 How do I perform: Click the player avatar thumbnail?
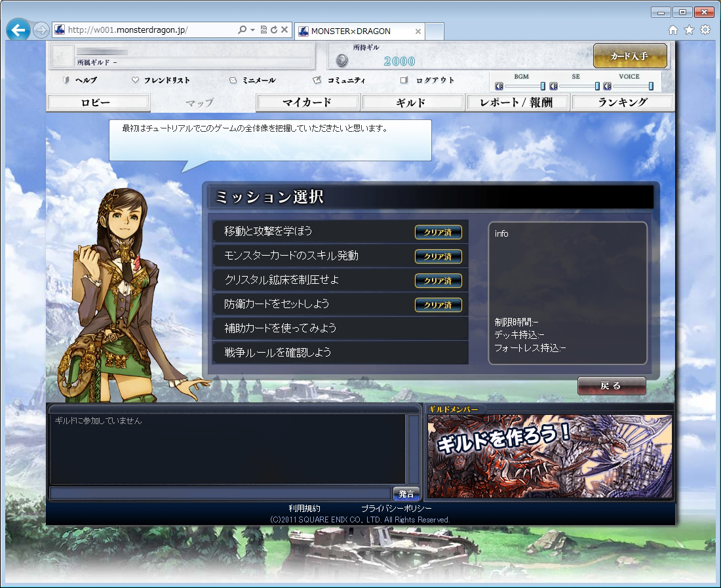(x=63, y=56)
